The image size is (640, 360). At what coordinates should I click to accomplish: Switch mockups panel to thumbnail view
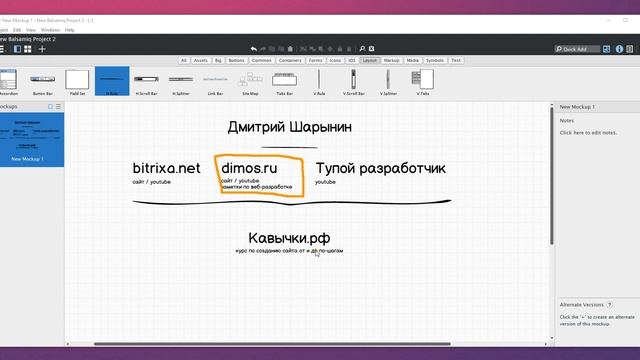point(51,107)
